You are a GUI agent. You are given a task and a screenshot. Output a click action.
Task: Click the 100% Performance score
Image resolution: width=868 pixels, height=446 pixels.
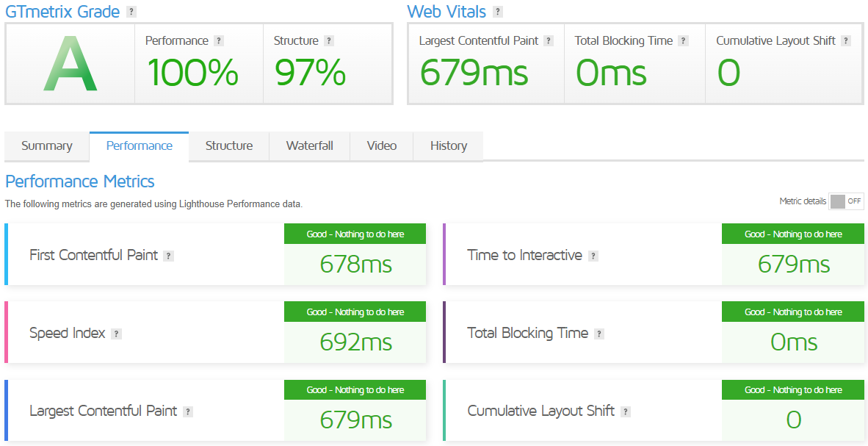tap(192, 73)
